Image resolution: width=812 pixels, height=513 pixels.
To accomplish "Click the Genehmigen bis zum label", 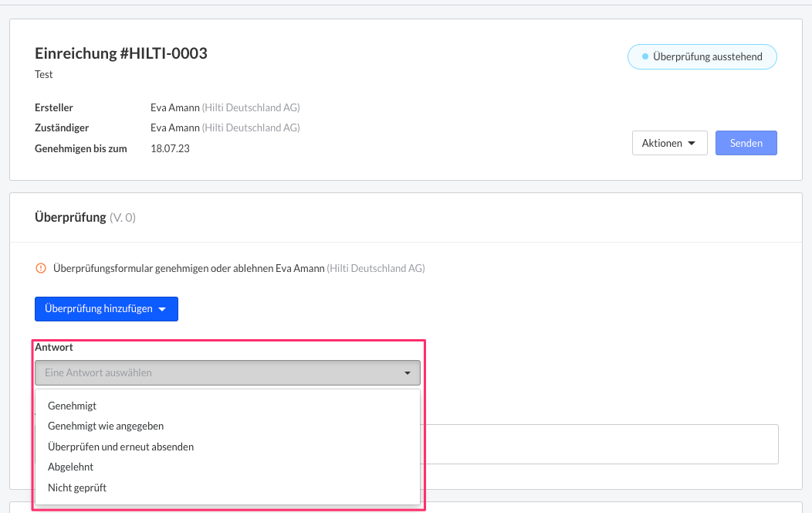I will pos(81,148).
